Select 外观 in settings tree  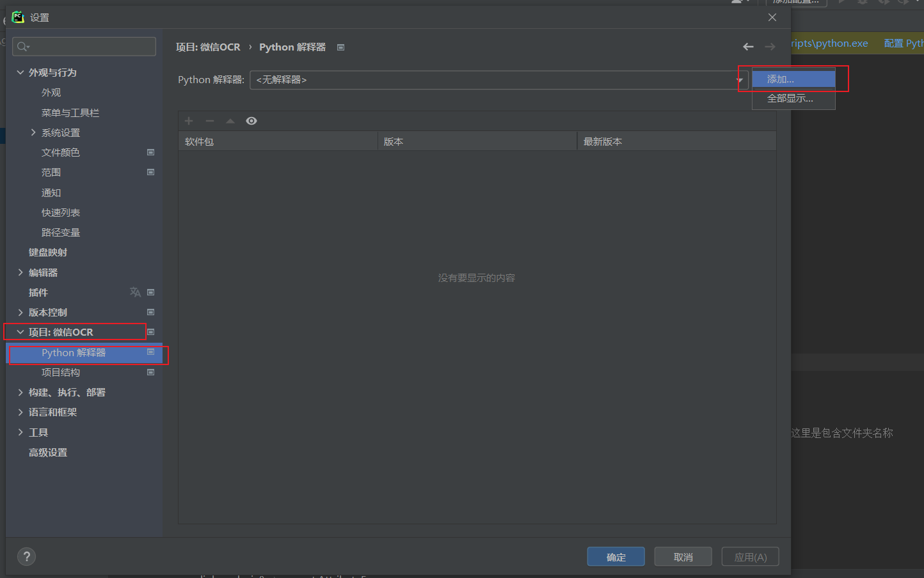[51, 93]
